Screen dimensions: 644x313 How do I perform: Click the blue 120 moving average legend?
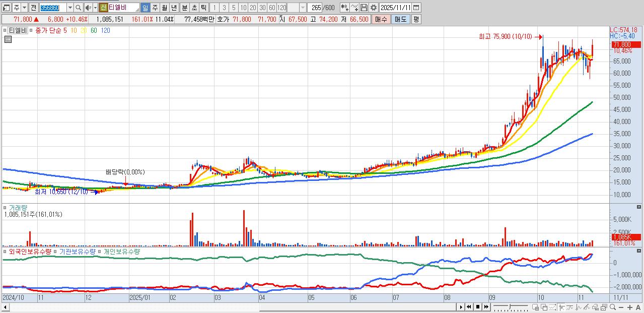(106, 30)
